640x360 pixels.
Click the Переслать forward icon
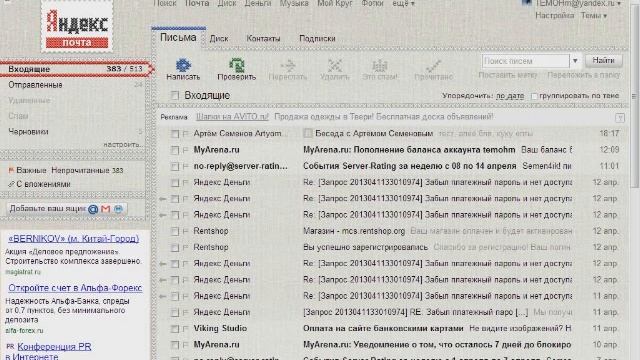(288, 66)
